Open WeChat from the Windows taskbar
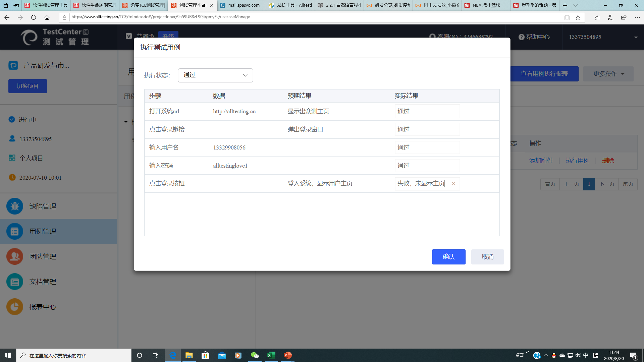644x362 pixels. (255, 355)
